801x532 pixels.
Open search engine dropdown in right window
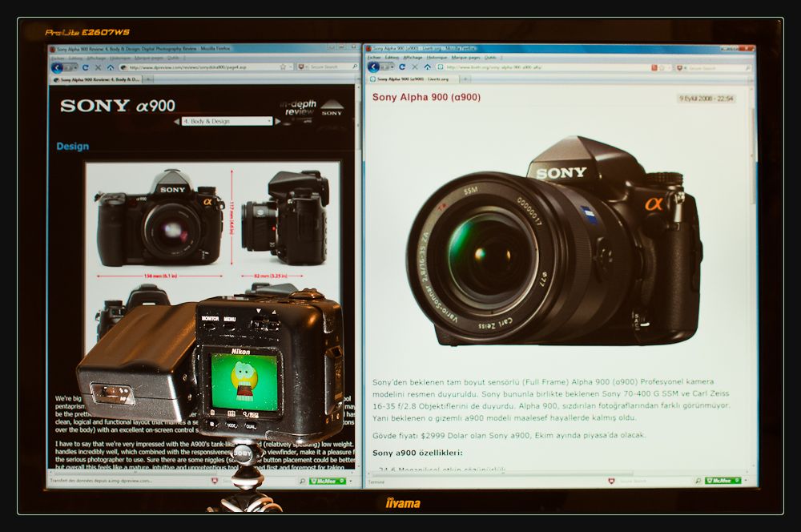[685, 67]
